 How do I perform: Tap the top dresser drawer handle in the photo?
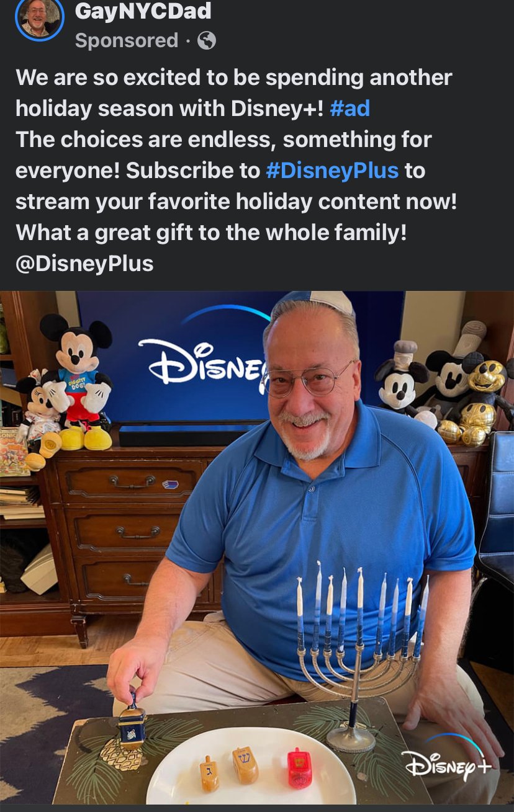coord(132,481)
